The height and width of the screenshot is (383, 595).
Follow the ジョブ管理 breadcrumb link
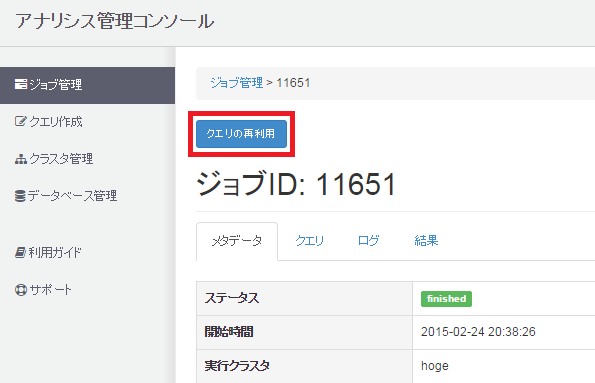coord(236,83)
